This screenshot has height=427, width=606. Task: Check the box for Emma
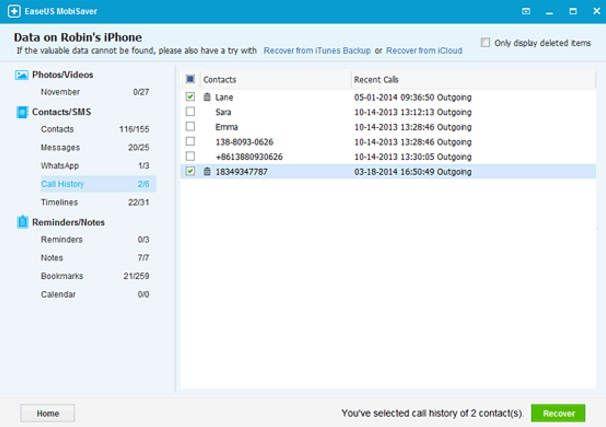click(190, 127)
